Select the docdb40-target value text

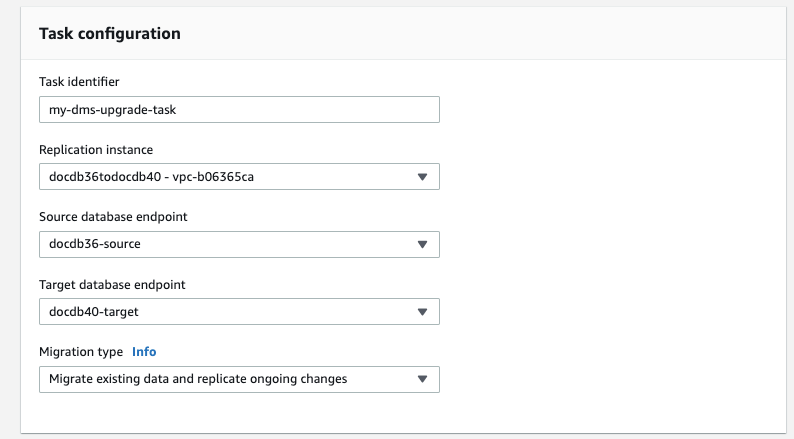93,312
